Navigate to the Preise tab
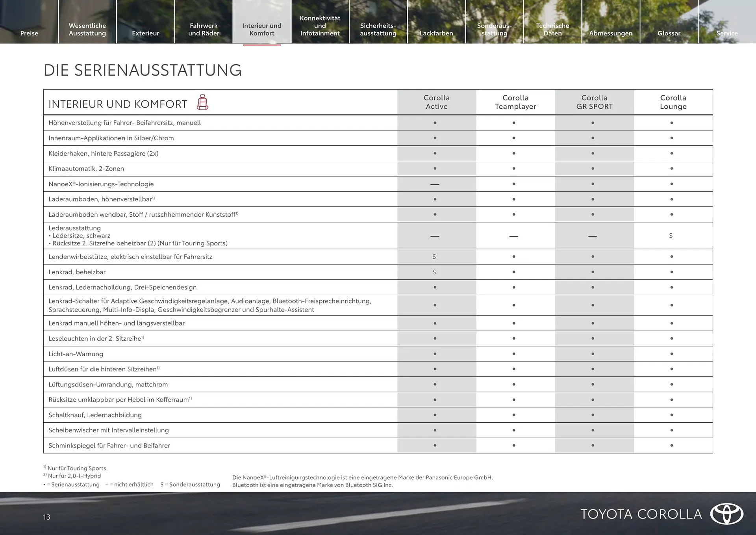 (29, 33)
